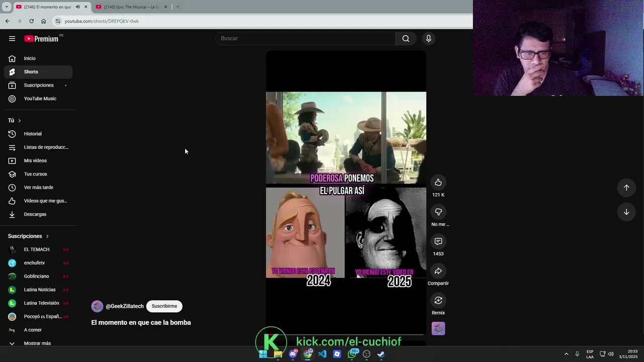644x362 pixels.
Task: Click the short's progress bar
Action: pyautogui.click(x=346, y=334)
